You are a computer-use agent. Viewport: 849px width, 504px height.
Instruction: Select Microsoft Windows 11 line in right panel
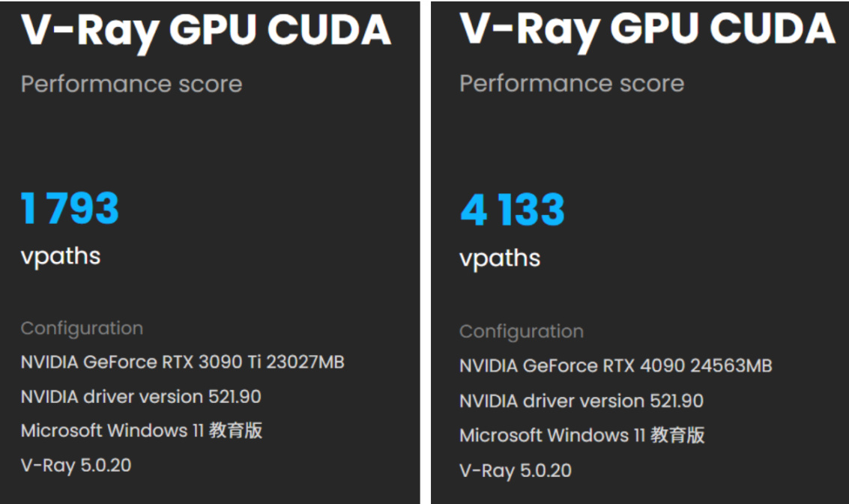581,435
